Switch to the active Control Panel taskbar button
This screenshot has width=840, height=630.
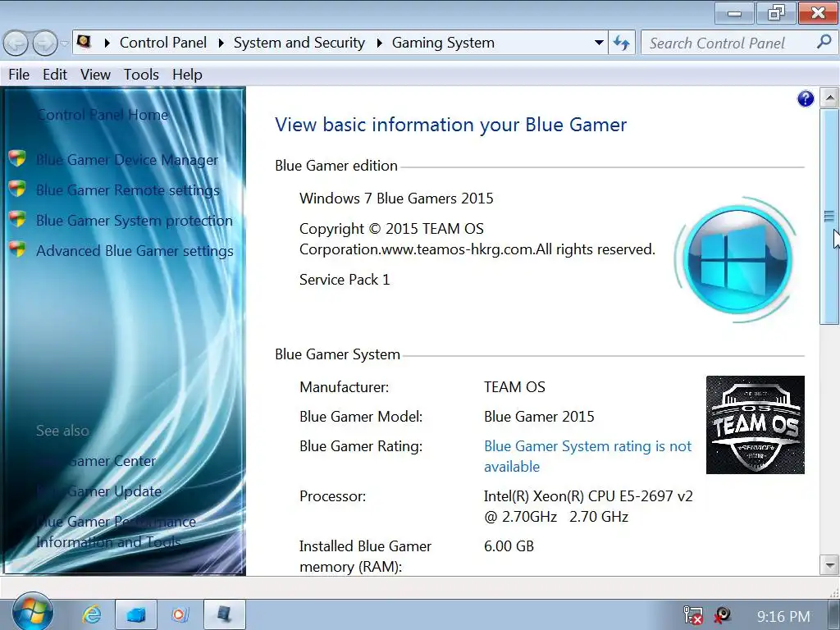225,614
